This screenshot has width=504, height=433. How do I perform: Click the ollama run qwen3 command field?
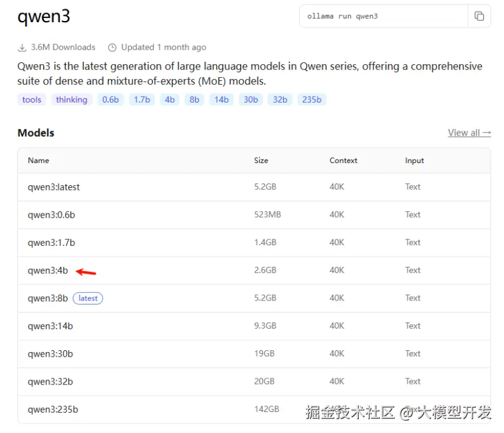coord(383,16)
